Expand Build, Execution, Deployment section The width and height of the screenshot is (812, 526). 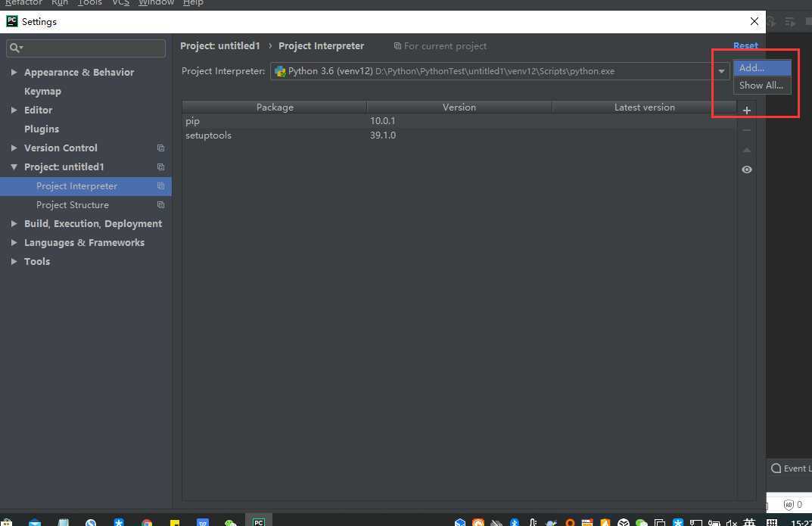(14, 224)
